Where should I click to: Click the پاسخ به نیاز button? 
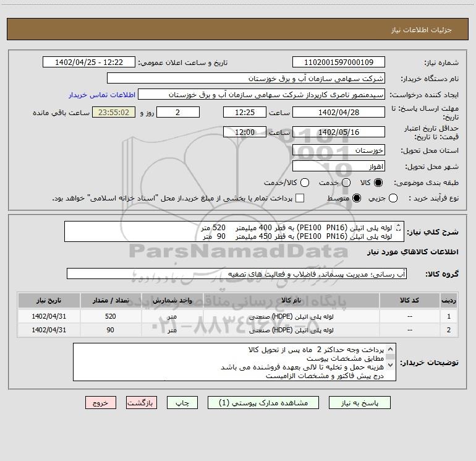coord(359,403)
